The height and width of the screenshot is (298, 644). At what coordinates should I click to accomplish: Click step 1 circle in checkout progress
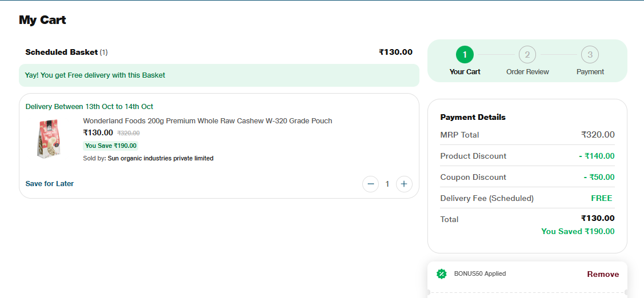[465, 55]
